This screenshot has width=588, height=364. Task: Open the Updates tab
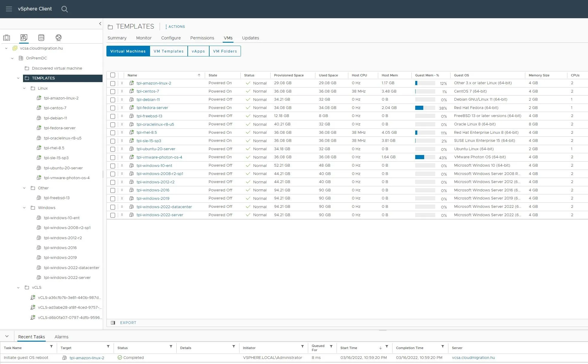coord(251,38)
